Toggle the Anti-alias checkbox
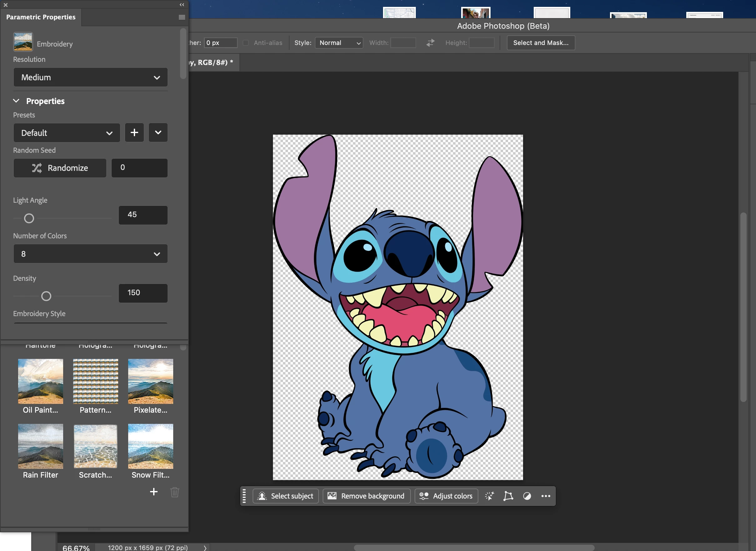 point(246,43)
